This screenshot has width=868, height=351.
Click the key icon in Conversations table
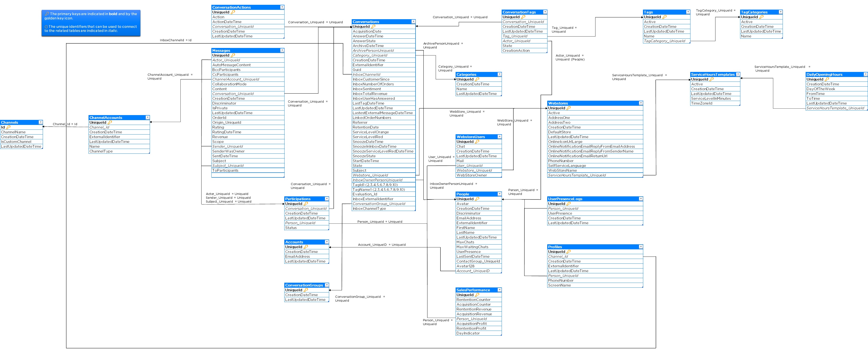(373, 27)
